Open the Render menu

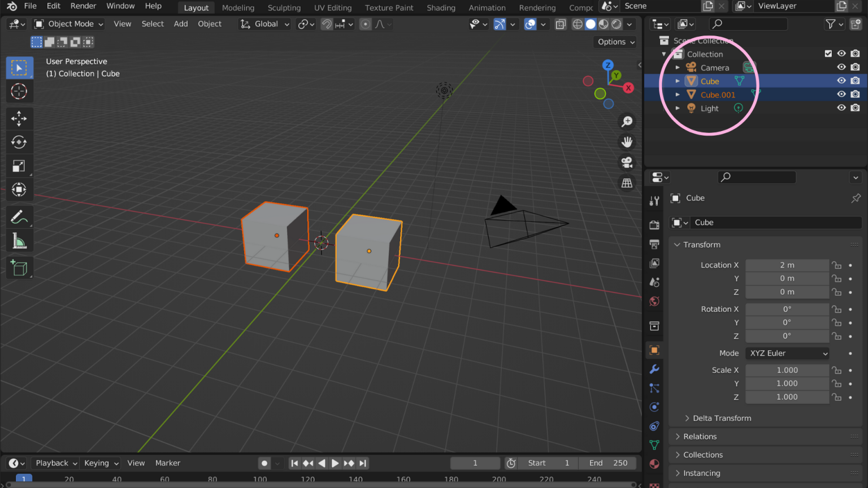[x=83, y=6]
